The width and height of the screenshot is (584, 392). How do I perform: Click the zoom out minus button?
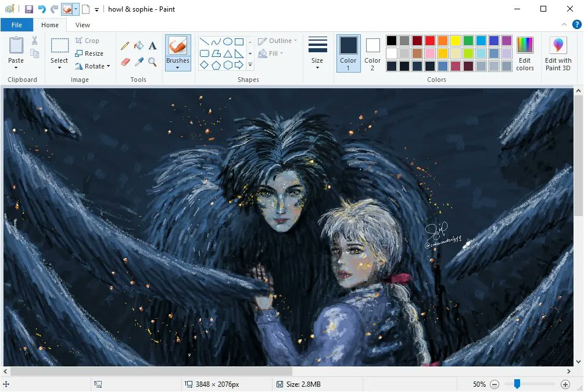tap(495, 384)
